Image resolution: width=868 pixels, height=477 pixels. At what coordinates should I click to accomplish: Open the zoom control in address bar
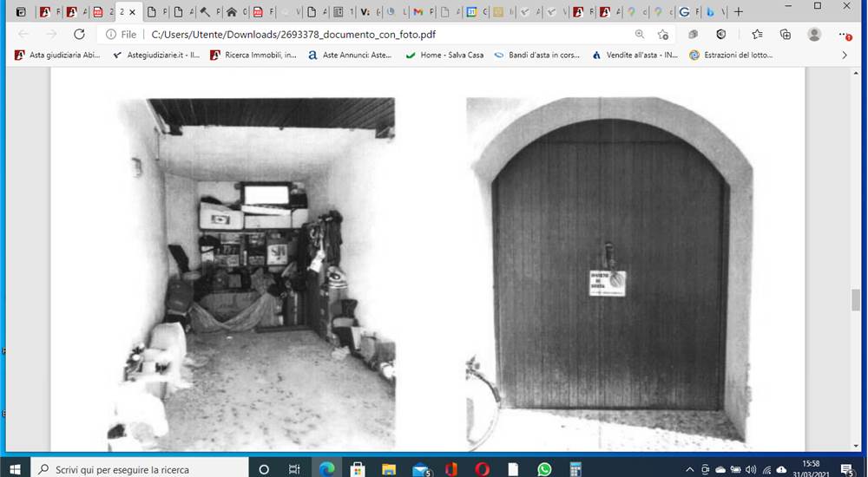(x=640, y=35)
